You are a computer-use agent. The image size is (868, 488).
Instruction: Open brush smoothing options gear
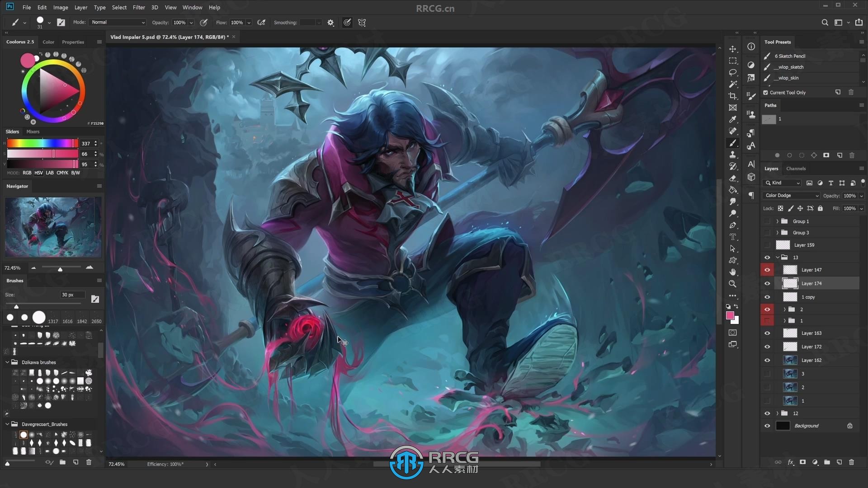[x=330, y=23]
